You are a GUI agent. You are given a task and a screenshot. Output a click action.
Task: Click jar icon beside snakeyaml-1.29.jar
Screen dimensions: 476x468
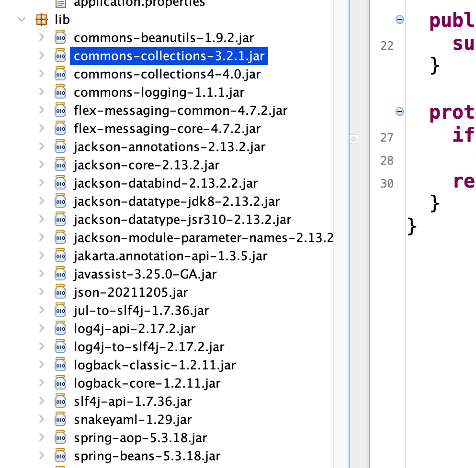tap(60, 420)
